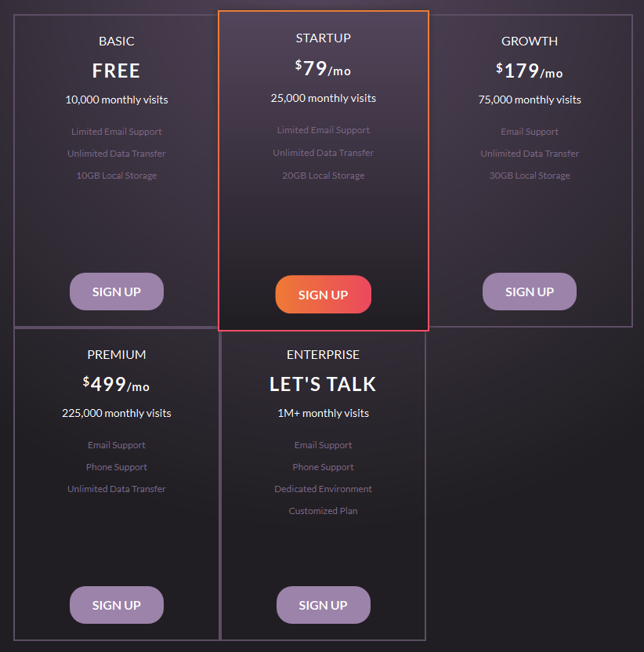The width and height of the screenshot is (644, 652).
Task: Click '1M+ monthly visits' under Enterprise
Action: 323,413
